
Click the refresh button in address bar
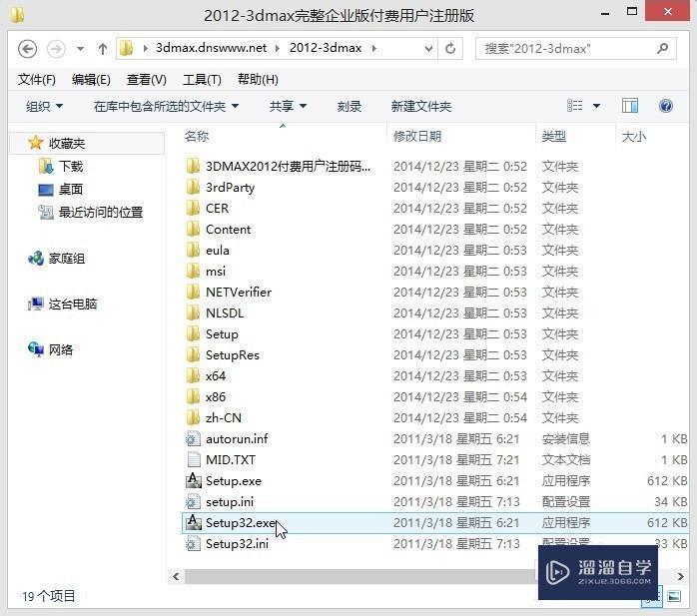pos(450,48)
